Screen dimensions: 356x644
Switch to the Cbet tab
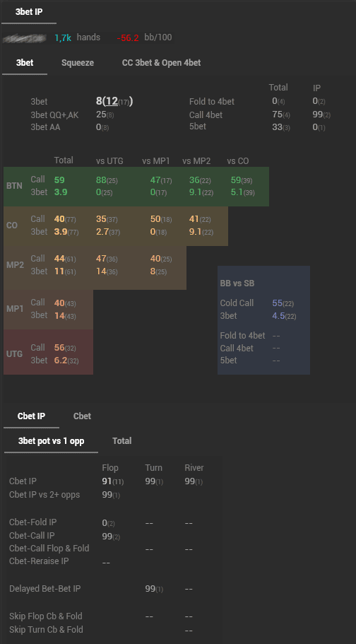point(82,416)
